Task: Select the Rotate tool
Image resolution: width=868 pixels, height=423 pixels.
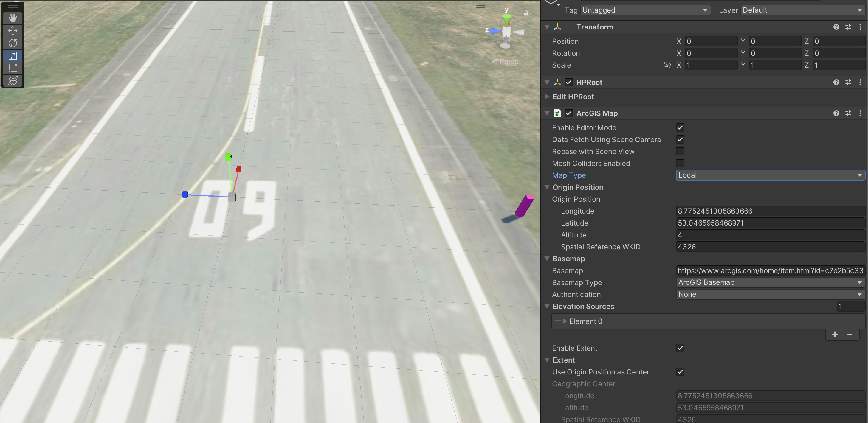Action: (13, 43)
